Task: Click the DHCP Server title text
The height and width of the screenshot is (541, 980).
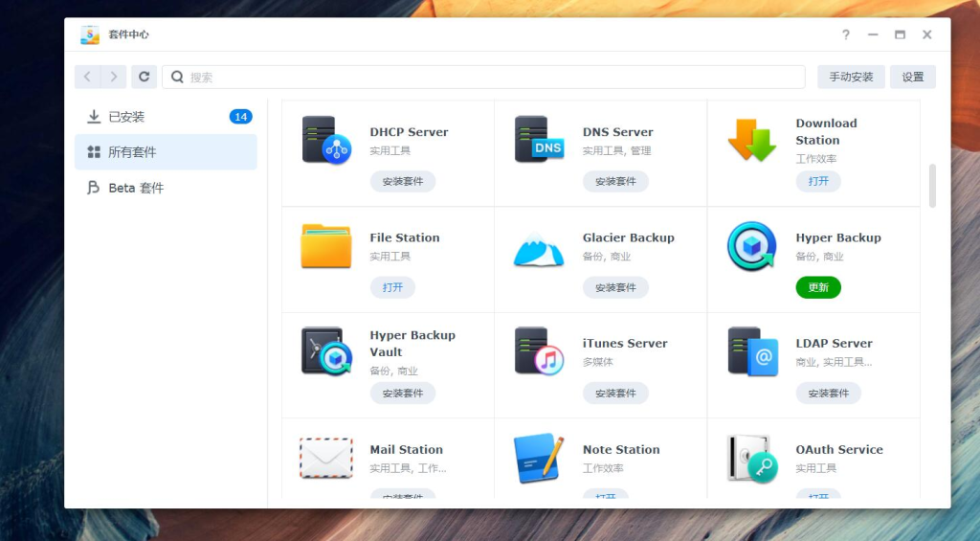Action: pyautogui.click(x=409, y=132)
